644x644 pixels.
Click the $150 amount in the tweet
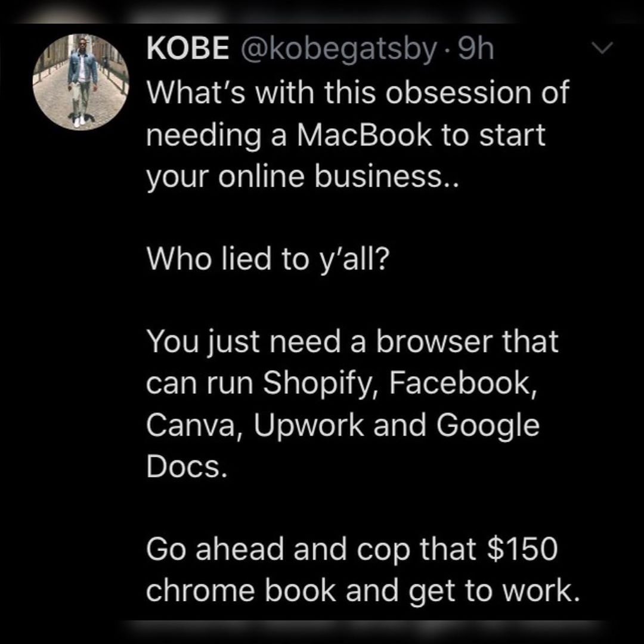[522, 550]
